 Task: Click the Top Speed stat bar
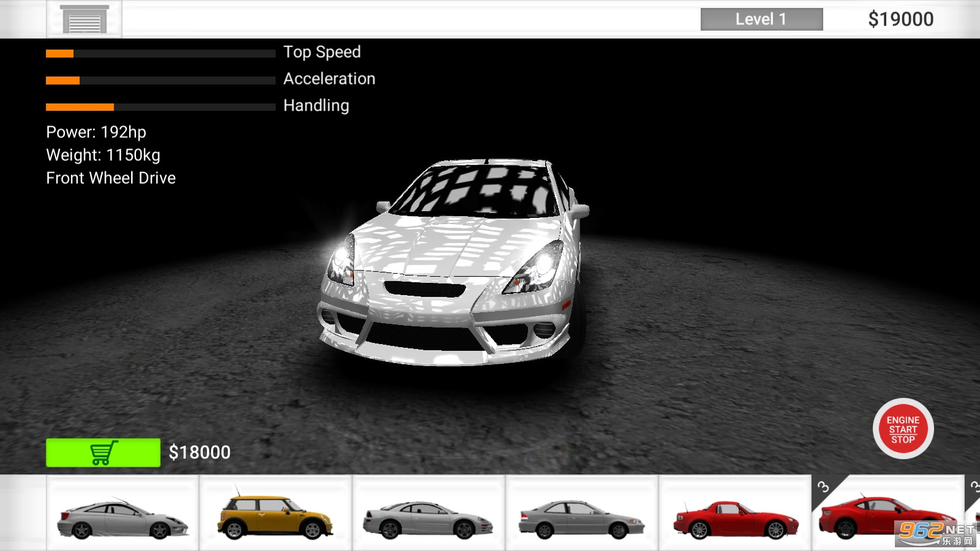tap(160, 54)
